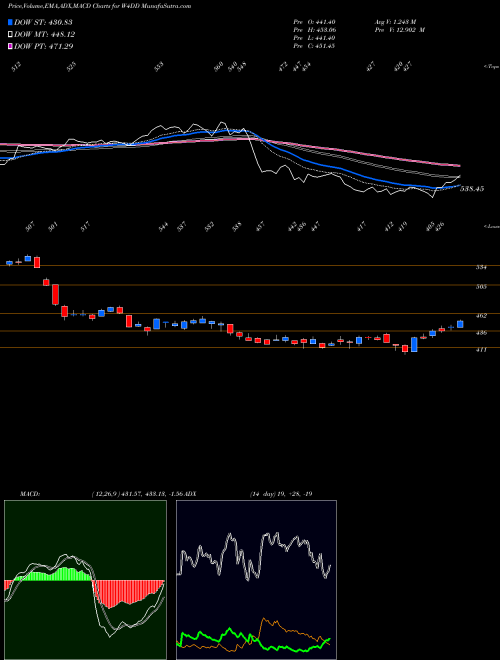Click the 462 price level label
Viewport: 500px width, 660px height.
481,315
